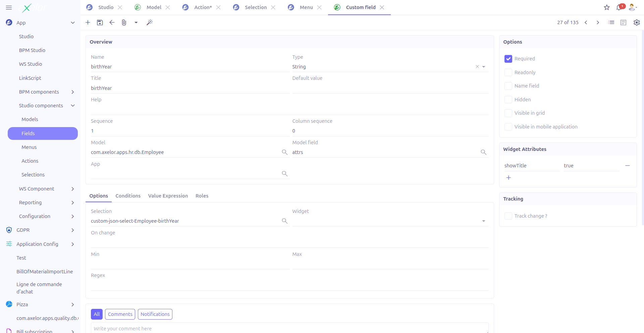
Task: Clear the Type String value
Action: click(477, 67)
